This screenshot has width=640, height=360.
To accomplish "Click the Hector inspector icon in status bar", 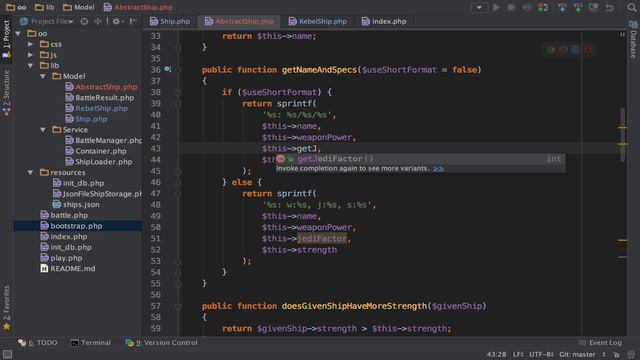I will [632, 354].
